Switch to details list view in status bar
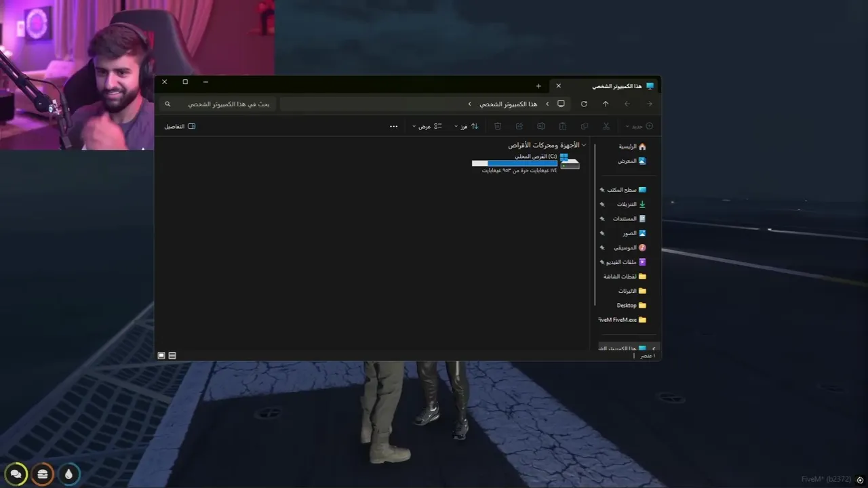The image size is (868, 488). [x=172, y=355]
